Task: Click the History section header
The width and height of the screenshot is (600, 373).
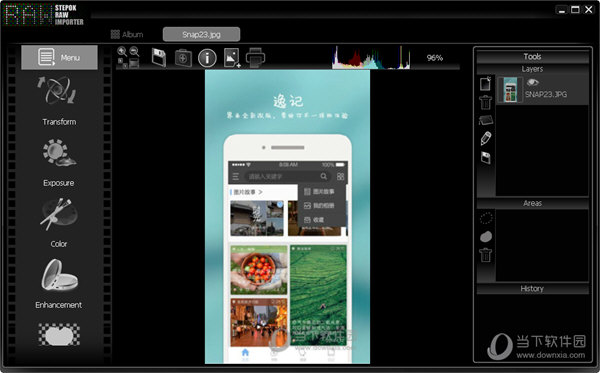Action: [x=532, y=289]
